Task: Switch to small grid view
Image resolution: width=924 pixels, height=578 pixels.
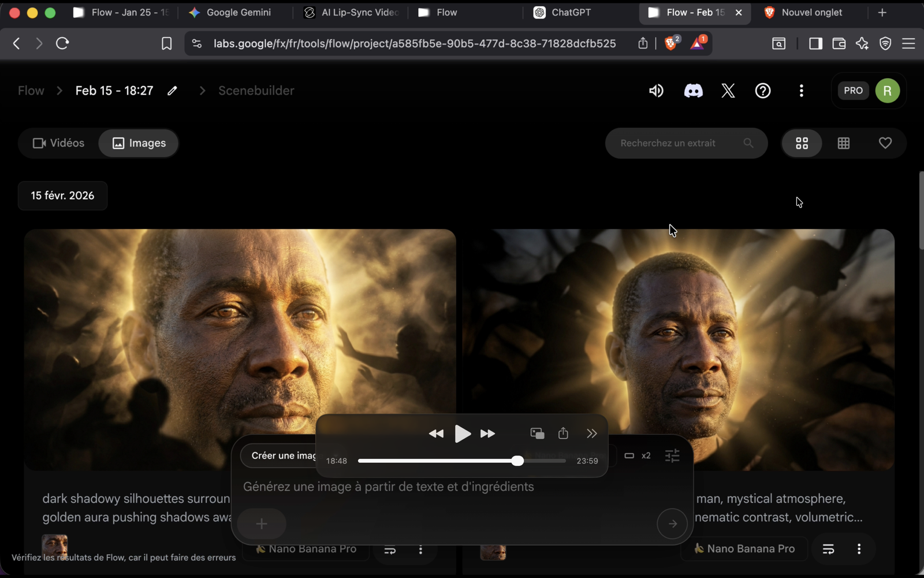Action: click(843, 143)
